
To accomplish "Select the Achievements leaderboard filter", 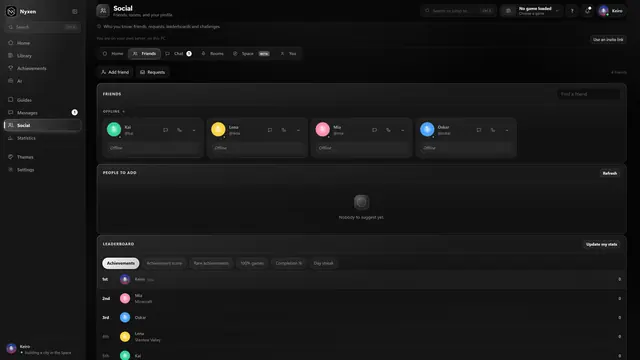I will coord(121,263).
